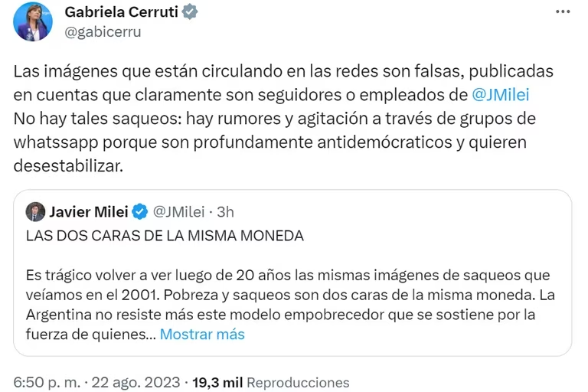This screenshot has width=588, height=392.
Task: Click the 19,3 mil view count
Action: pos(219,382)
